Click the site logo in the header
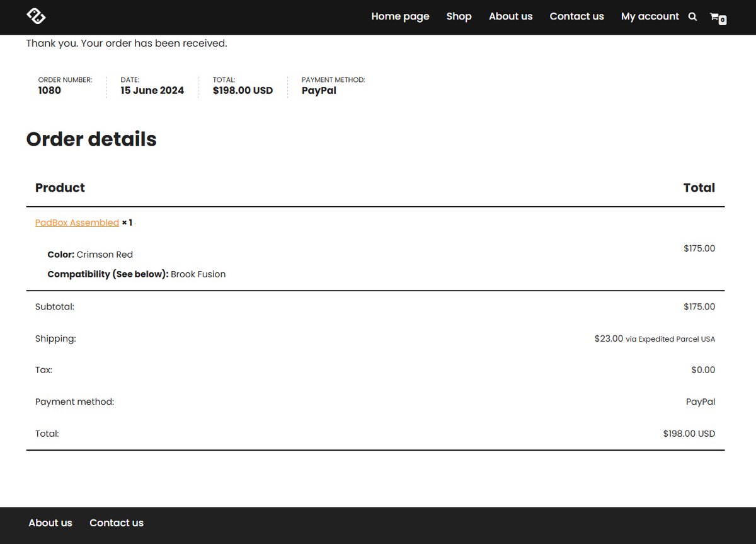The image size is (756, 544). 36,16
